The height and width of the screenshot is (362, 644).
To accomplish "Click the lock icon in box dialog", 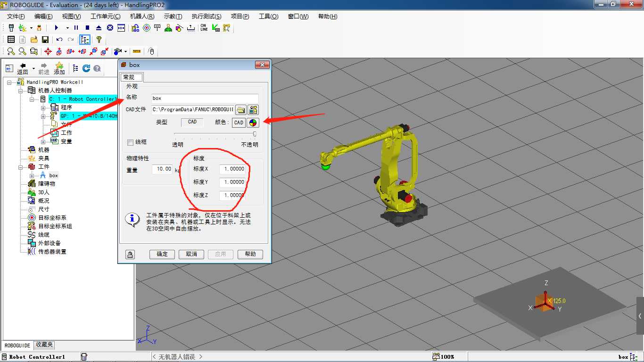I will (130, 255).
